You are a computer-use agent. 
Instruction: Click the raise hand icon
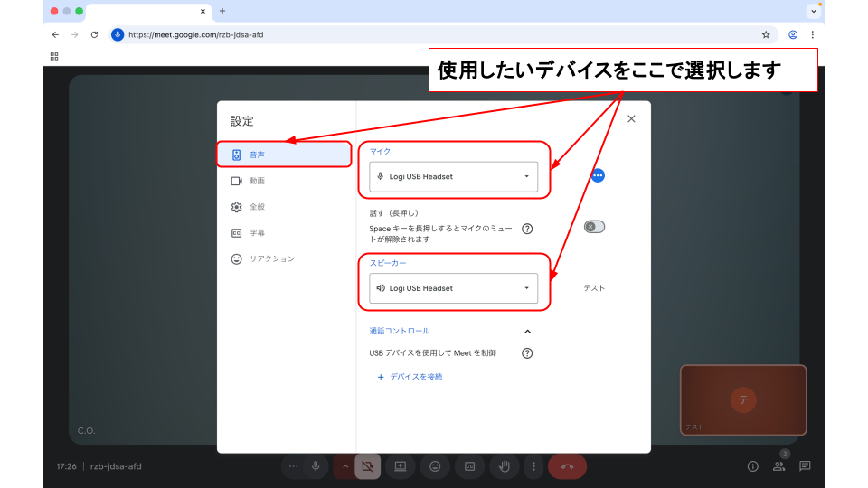pyautogui.click(x=505, y=466)
